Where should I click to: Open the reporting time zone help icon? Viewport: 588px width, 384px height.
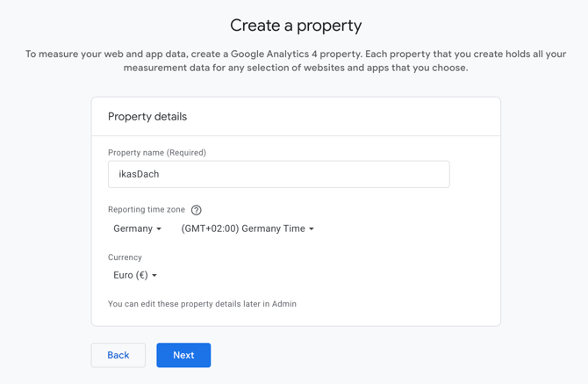click(x=196, y=210)
